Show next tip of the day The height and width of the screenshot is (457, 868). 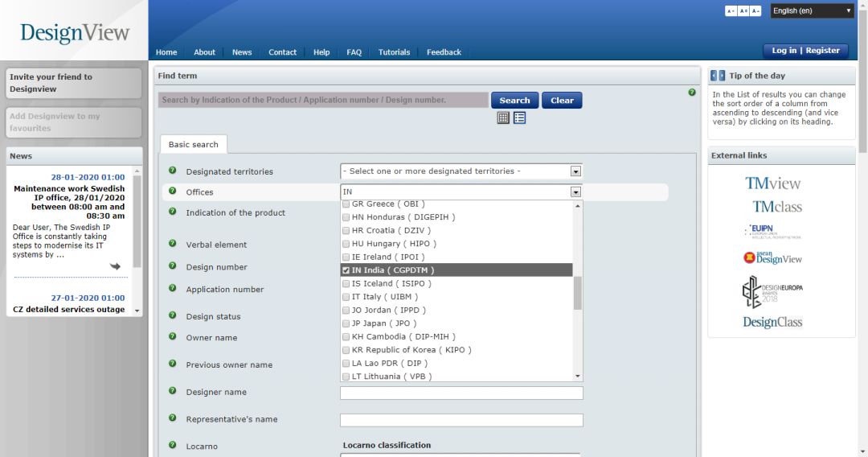click(x=721, y=76)
